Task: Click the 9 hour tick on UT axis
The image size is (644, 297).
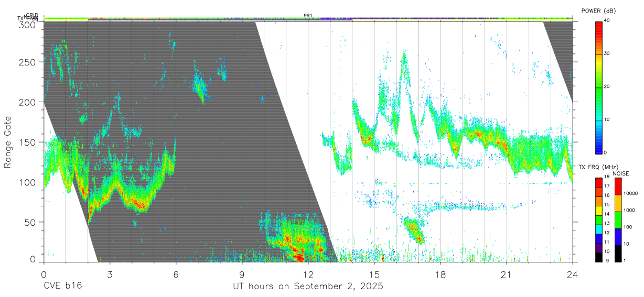Action: 242,274
